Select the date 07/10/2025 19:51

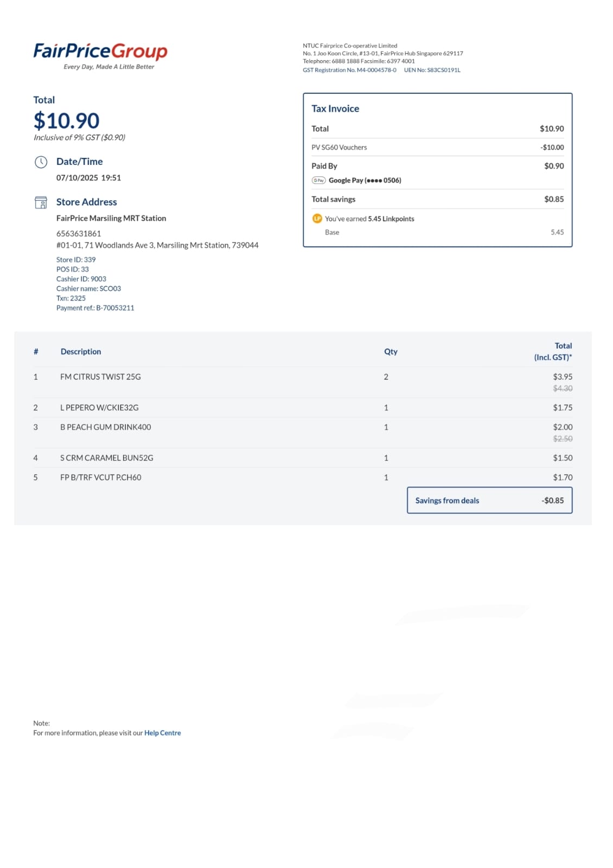pyautogui.click(x=88, y=177)
